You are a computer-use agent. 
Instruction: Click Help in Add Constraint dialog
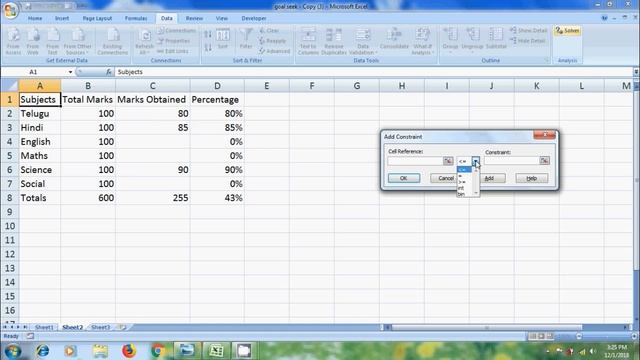531,178
